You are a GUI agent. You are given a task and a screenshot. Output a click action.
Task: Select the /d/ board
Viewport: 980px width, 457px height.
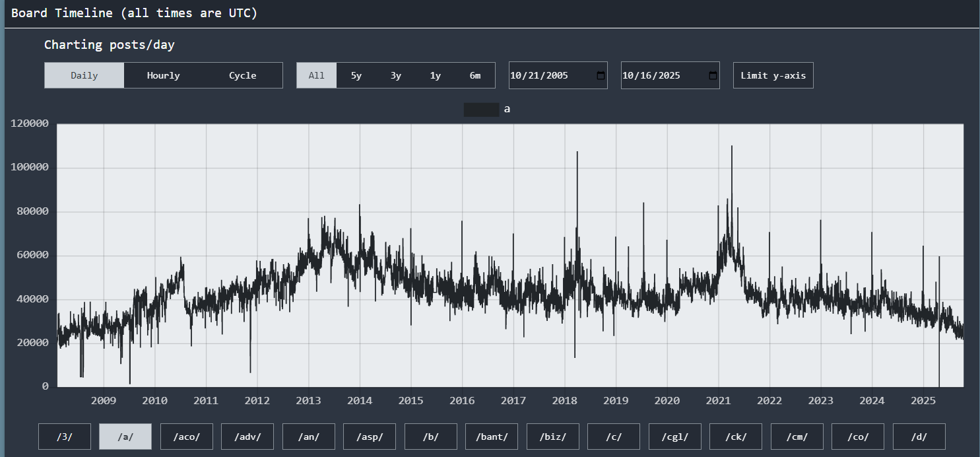919,437
